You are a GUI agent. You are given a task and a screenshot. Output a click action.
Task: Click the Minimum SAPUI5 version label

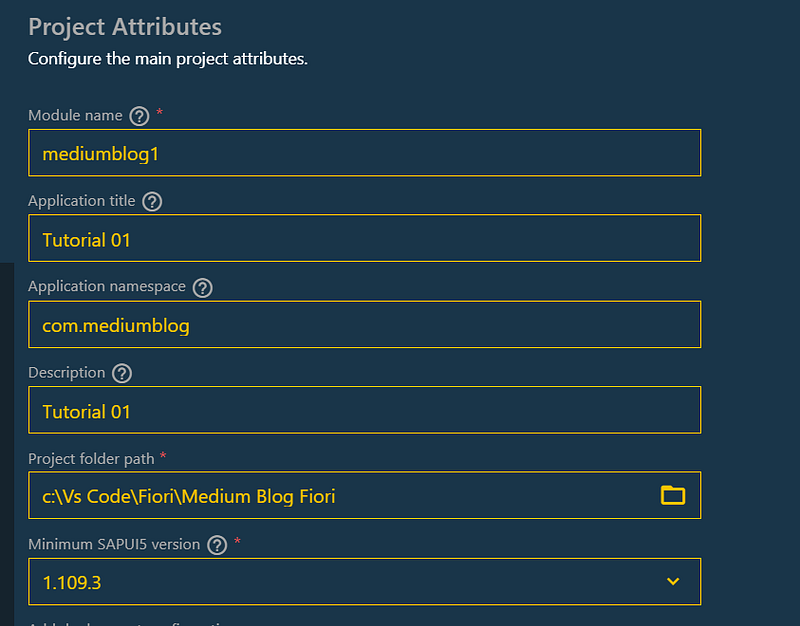coord(114,545)
